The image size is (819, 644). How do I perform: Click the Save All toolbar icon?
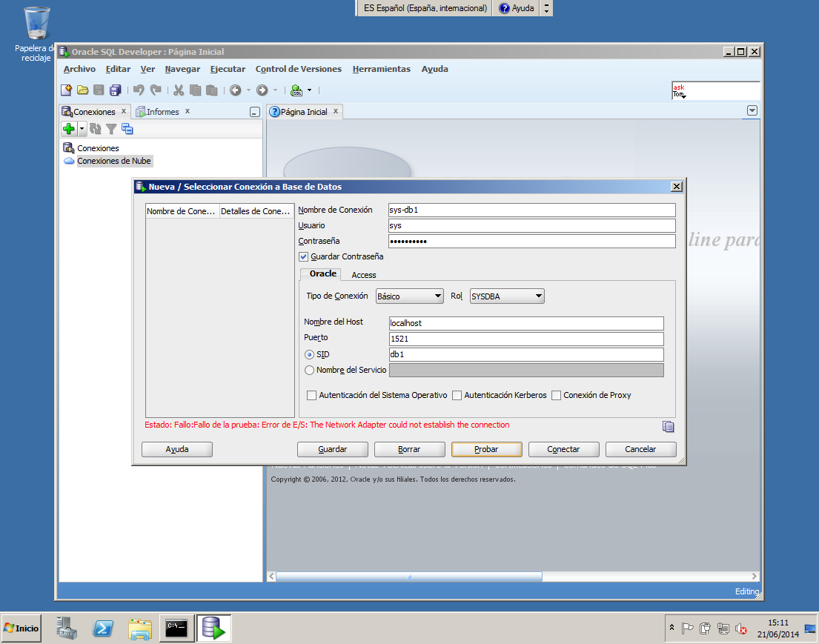(115, 90)
